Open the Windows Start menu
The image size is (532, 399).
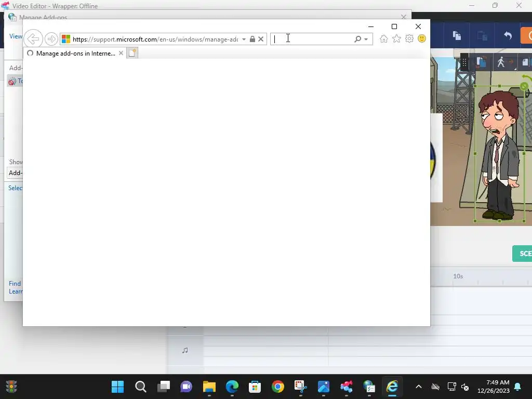coord(118,387)
